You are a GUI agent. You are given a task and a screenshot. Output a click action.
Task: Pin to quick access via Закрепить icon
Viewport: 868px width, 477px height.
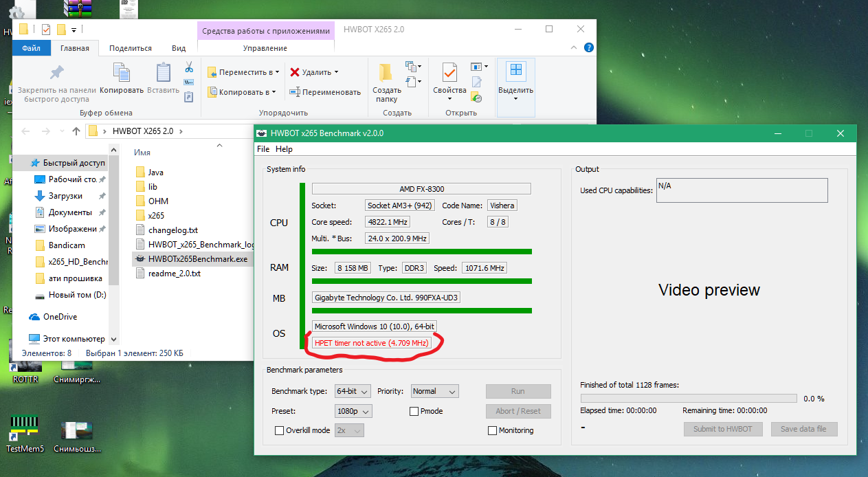[x=57, y=73]
